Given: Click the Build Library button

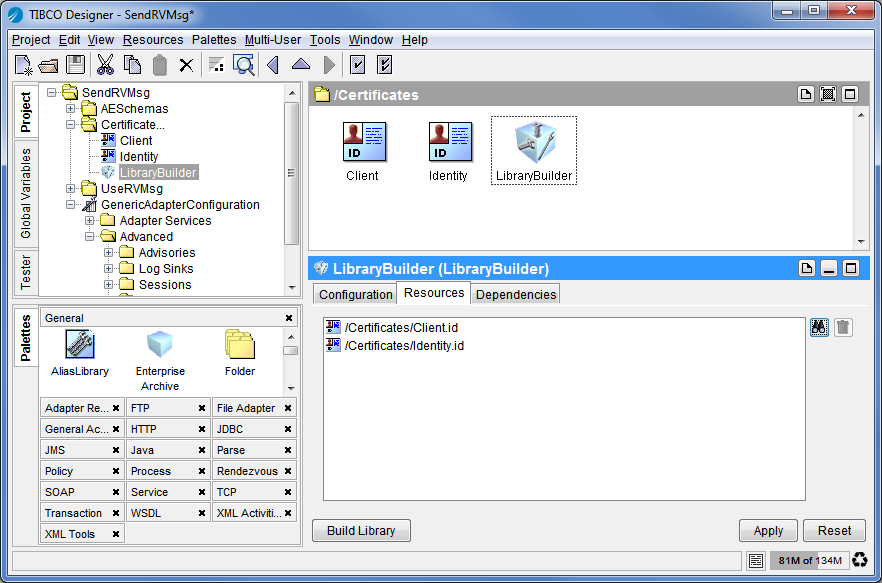Looking at the screenshot, I should pyautogui.click(x=361, y=531).
